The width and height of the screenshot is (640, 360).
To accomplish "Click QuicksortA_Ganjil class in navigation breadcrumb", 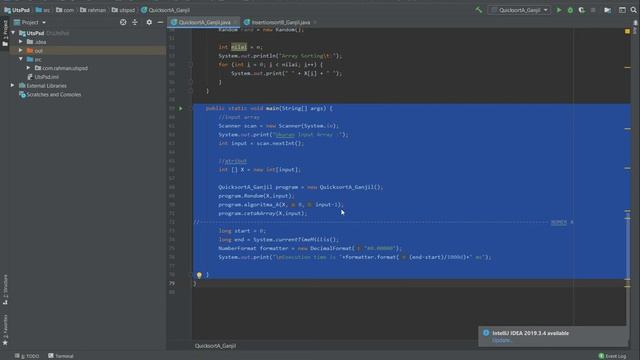I will pyautogui.click(x=165, y=10).
